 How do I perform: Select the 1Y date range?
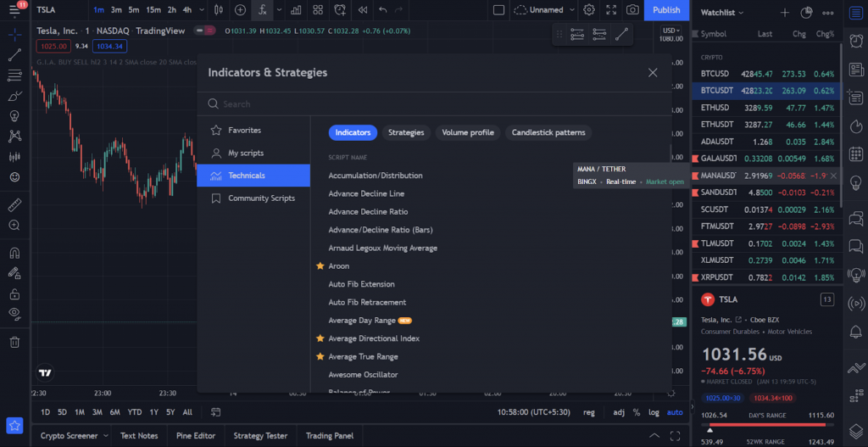pos(154,412)
